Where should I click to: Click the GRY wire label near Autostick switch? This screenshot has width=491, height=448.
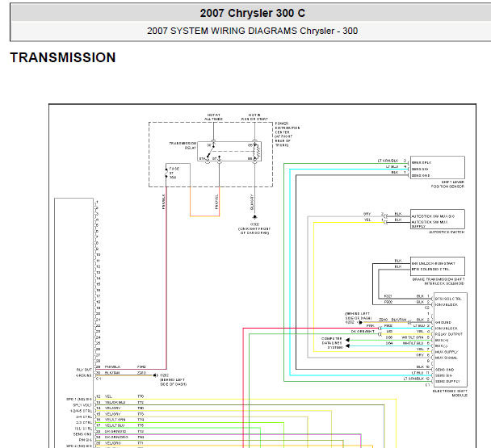pyautogui.click(x=367, y=214)
